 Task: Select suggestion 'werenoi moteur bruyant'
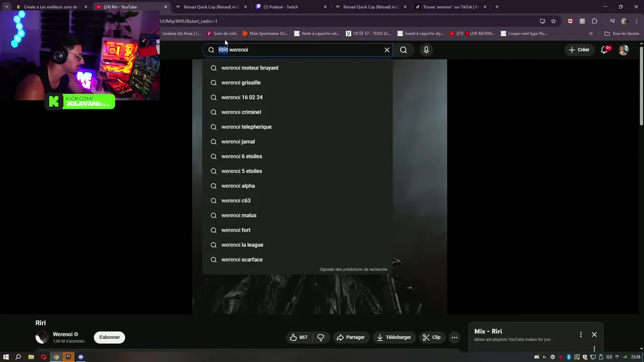tap(297, 68)
